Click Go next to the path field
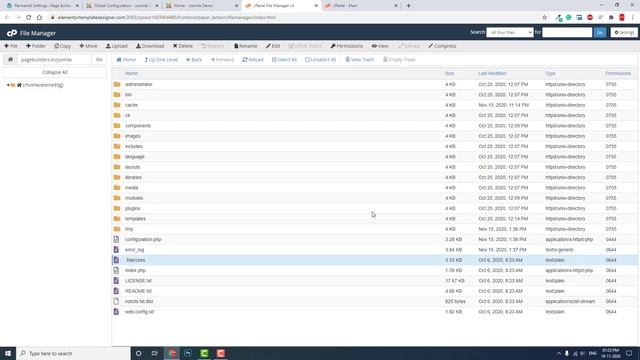This screenshot has height=360, width=640. (99, 60)
